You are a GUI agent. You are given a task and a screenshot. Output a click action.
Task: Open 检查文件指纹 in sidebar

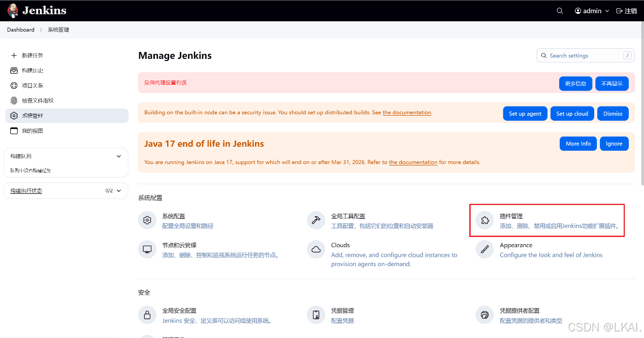pyautogui.click(x=67, y=100)
